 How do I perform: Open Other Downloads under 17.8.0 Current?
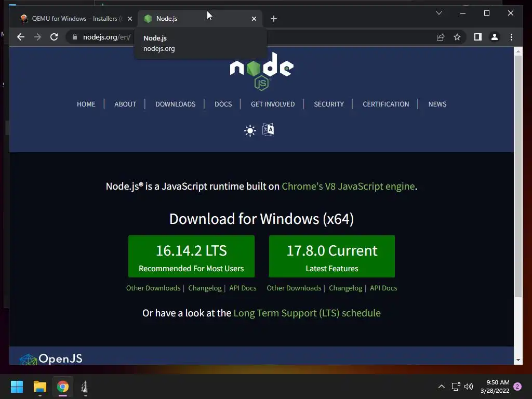294,288
